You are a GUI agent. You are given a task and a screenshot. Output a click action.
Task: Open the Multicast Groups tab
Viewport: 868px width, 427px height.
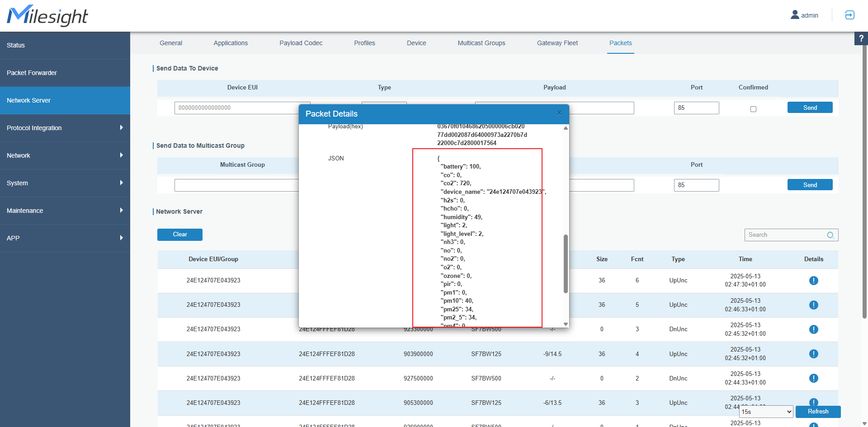481,43
